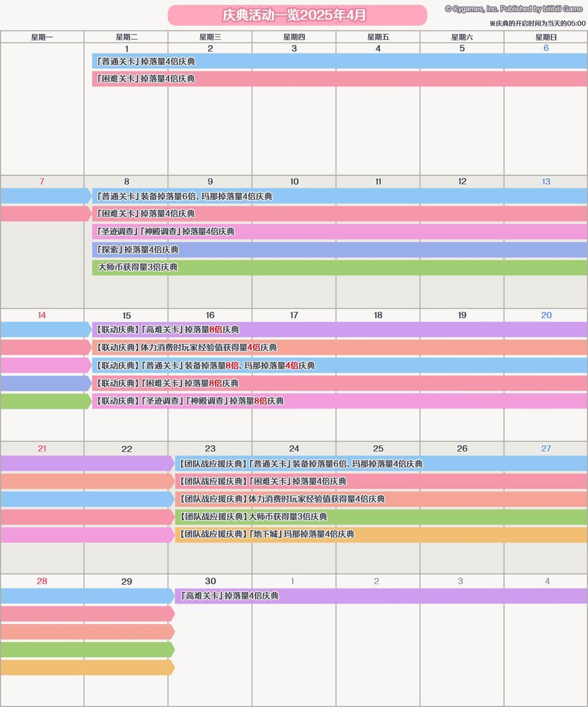Select the 「高难关卡」掉落量4倍庆典 bar starting April 30
The image size is (588, 707).
click(381, 596)
